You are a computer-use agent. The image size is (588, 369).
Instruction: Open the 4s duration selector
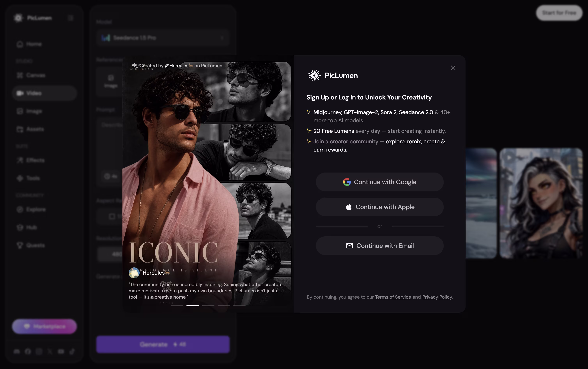pyautogui.click(x=111, y=176)
